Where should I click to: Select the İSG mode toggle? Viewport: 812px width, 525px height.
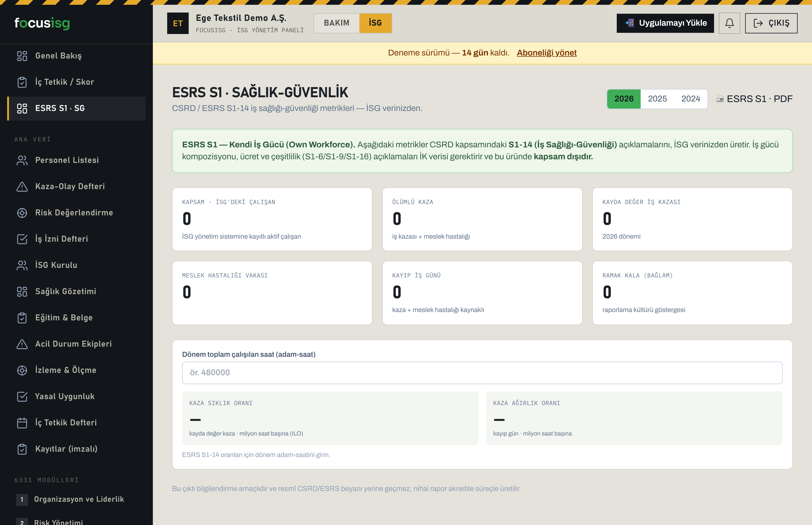pyautogui.click(x=375, y=23)
